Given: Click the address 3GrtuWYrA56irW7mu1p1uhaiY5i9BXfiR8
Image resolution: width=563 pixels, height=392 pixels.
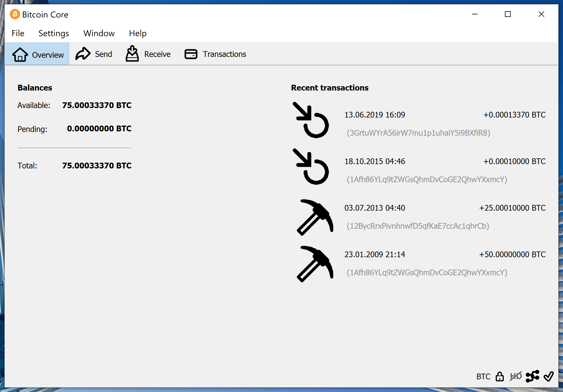Looking at the screenshot, I should click(418, 133).
